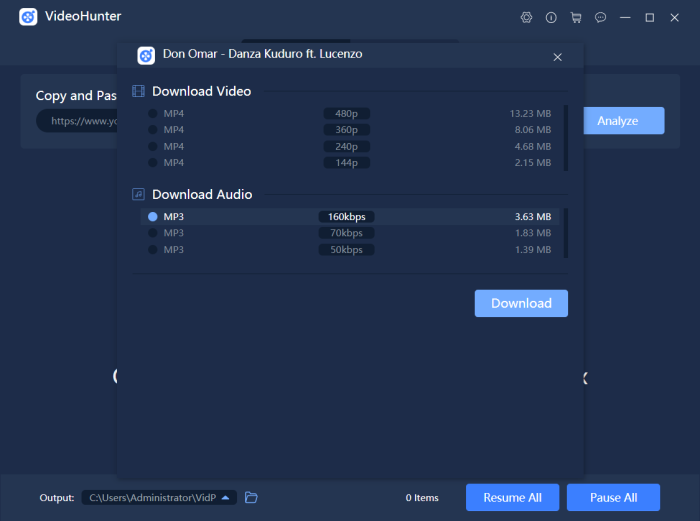Screen dimensions: 700x521
Task: Click the Analyze button
Action: [x=624, y=121]
